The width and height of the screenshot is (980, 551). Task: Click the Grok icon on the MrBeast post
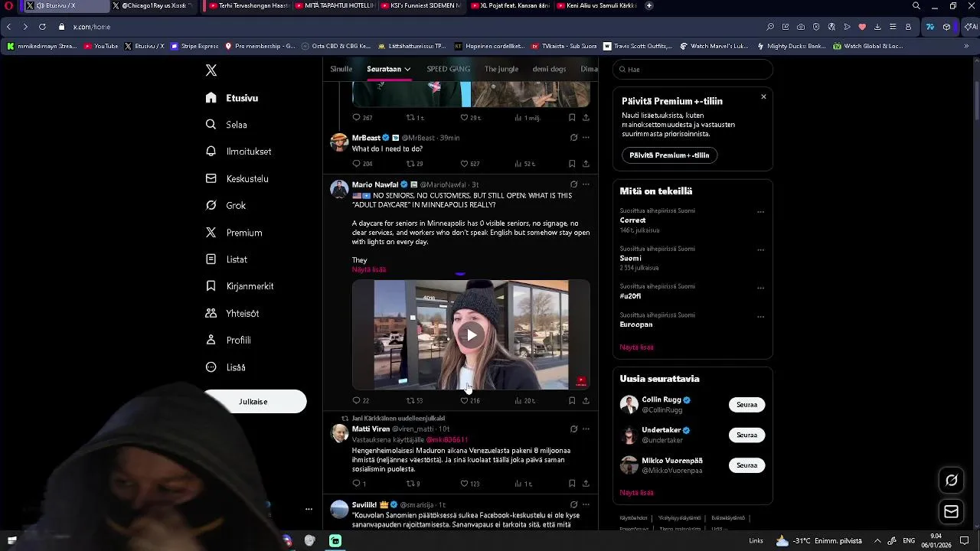[573, 138]
